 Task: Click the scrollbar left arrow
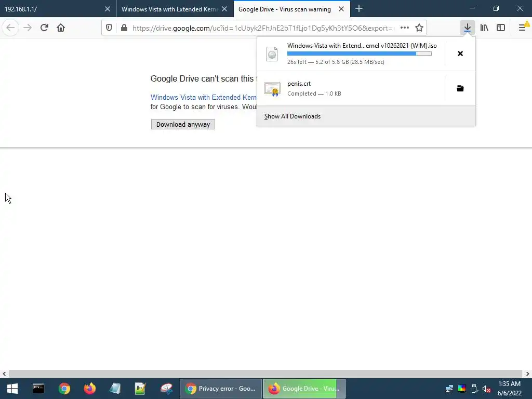point(4,374)
